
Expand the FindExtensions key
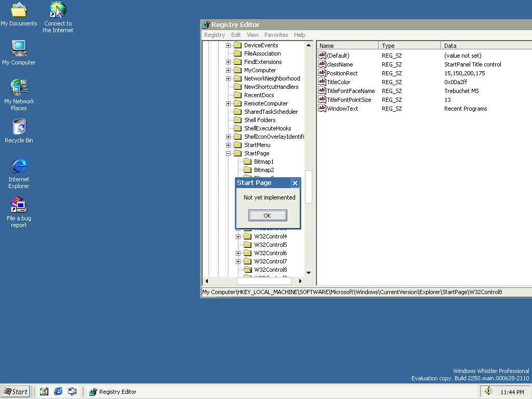(229, 62)
